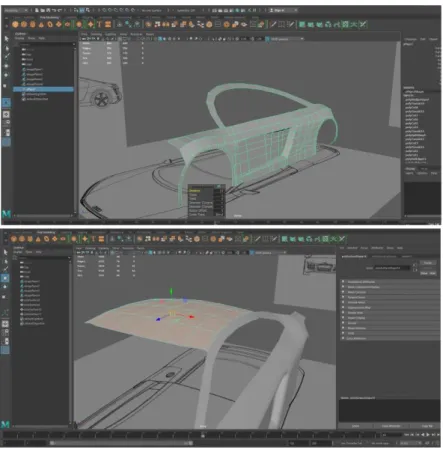Toggle select by hierarchy mode in top window
Screen dimensions: 443x449
[x=77, y=10]
